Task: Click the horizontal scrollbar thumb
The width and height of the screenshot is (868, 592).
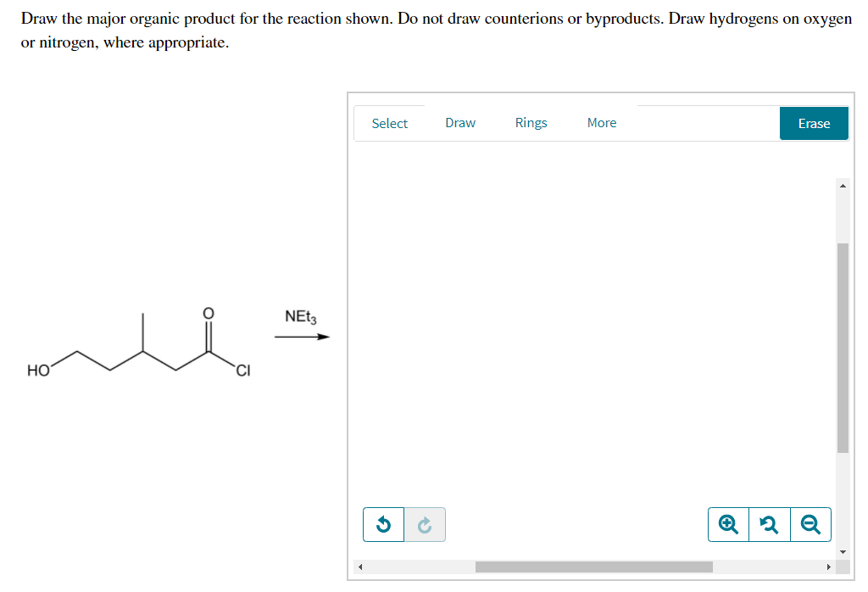Action: point(594,567)
